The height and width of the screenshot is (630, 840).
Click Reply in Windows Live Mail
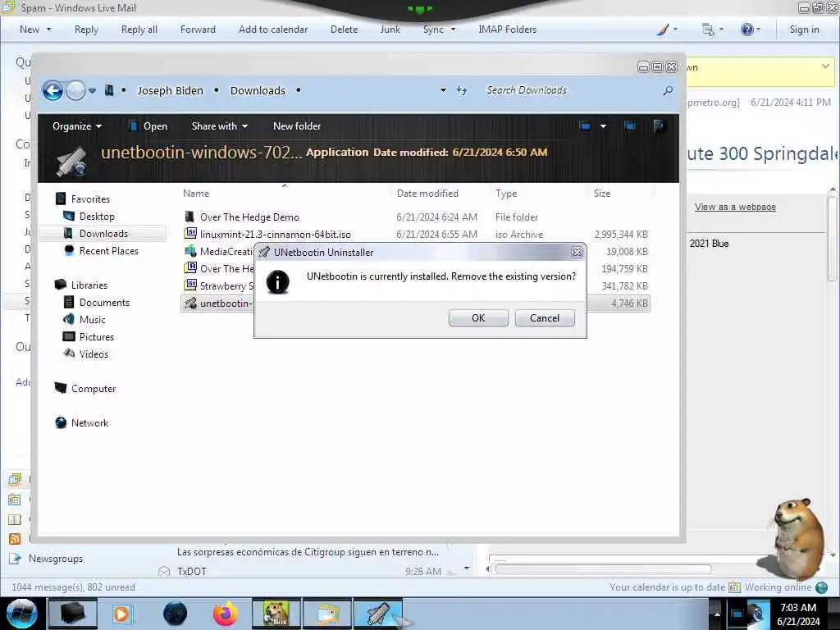coord(86,30)
